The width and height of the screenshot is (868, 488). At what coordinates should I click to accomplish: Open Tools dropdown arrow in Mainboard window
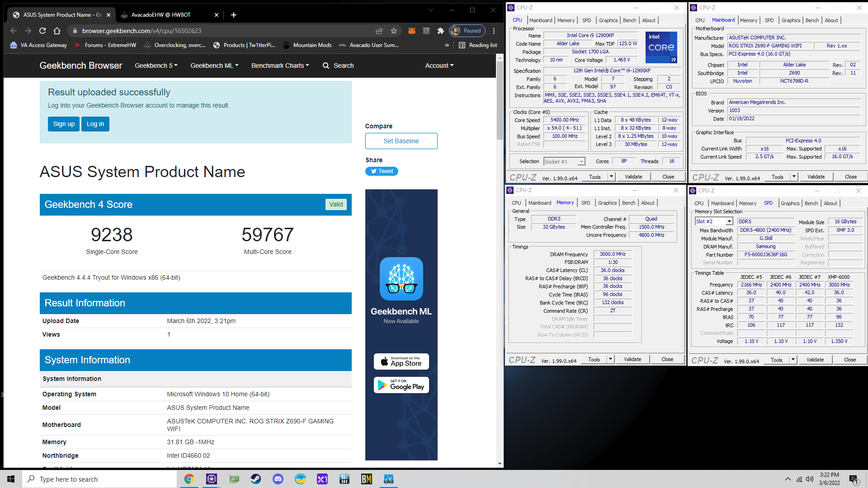(794, 177)
